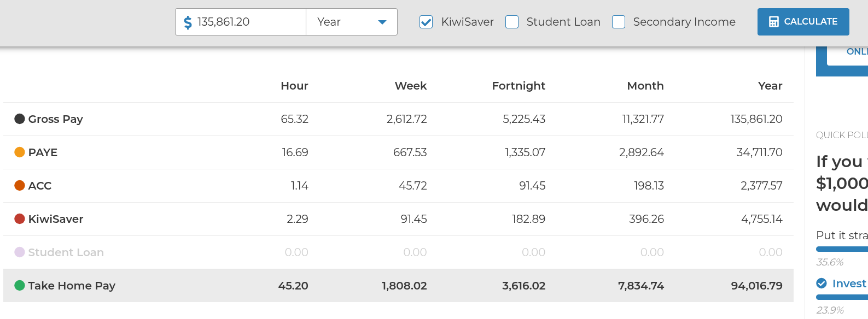Enable the Student Loan checkbox
Viewport: 868px width, 319px height.
point(512,22)
